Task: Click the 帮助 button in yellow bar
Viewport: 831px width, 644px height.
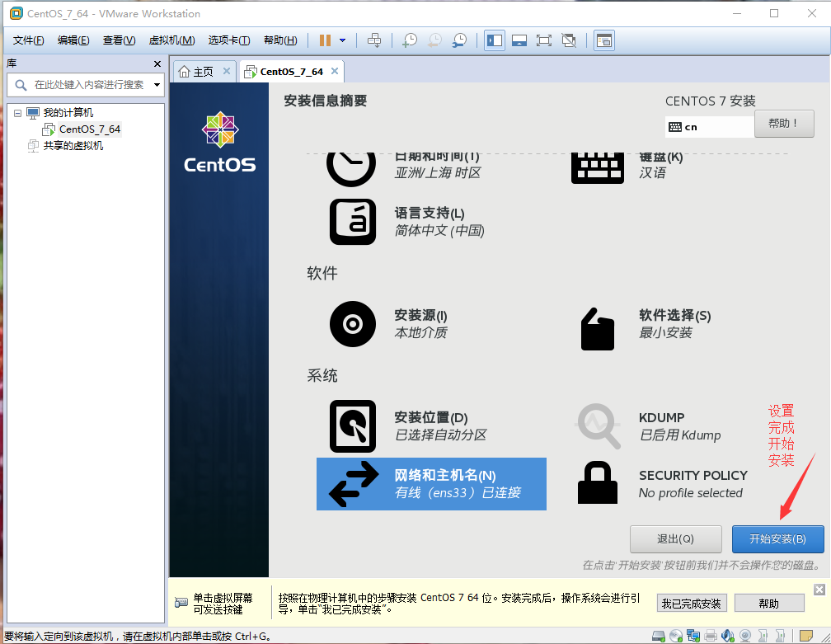Action: tap(769, 604)
